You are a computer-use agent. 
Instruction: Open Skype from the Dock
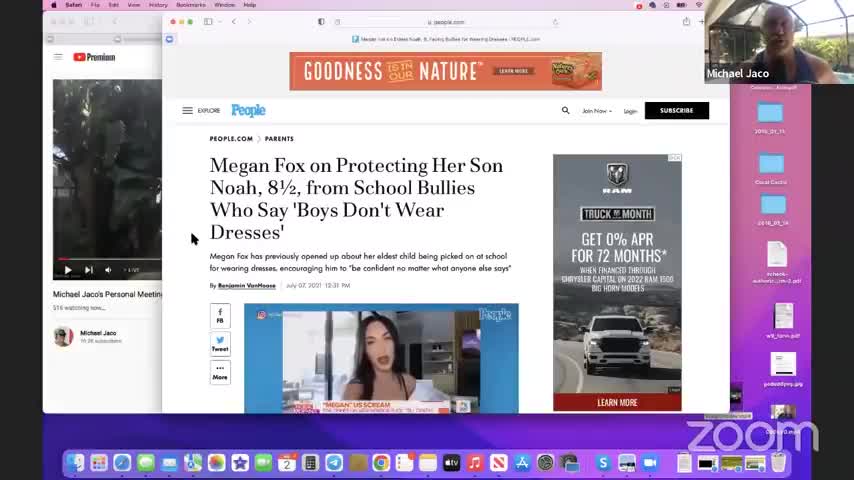click(603, 463)
